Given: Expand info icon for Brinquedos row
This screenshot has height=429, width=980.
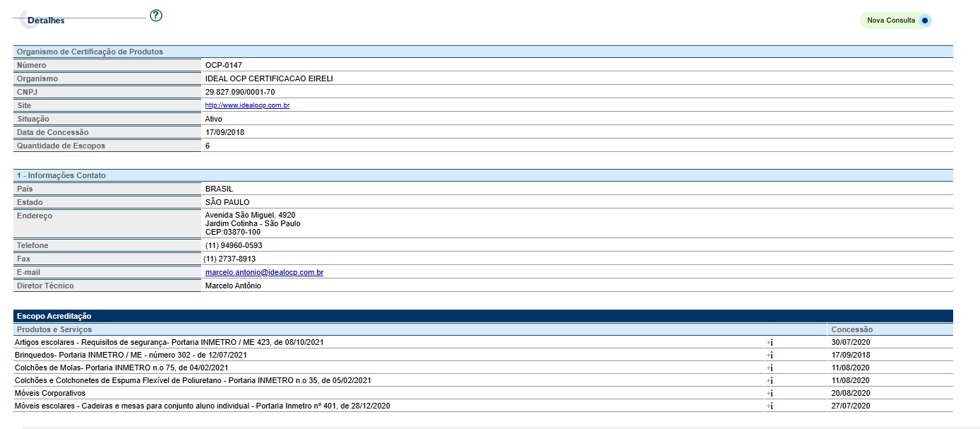Looking at the screenshot, I should coord(770,355).
